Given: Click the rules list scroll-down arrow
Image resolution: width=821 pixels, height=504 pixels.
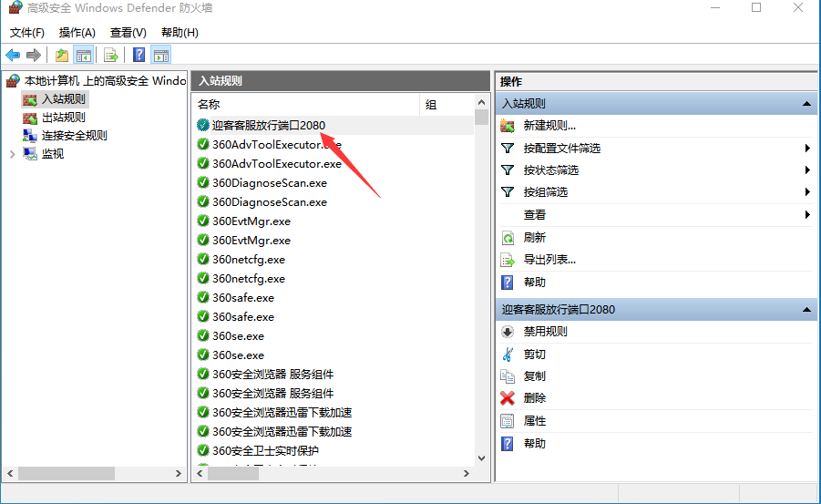Looking at the screenshot, I should (x=482, y=458).
